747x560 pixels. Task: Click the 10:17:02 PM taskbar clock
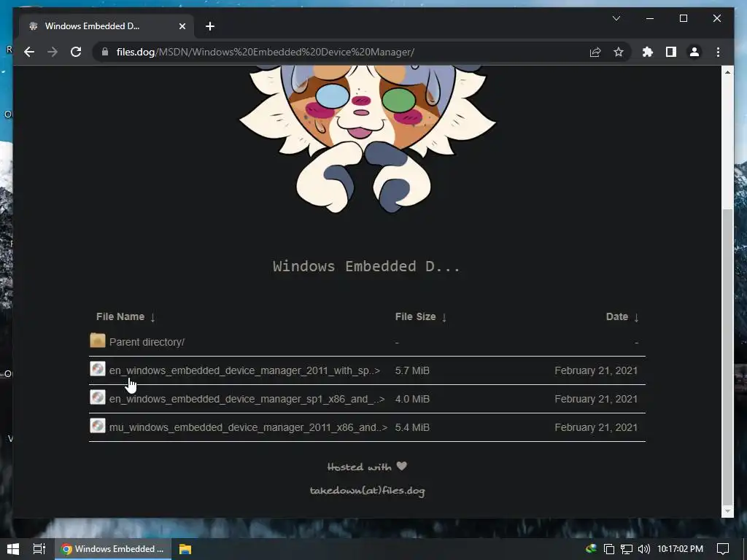tap(681, 549)
